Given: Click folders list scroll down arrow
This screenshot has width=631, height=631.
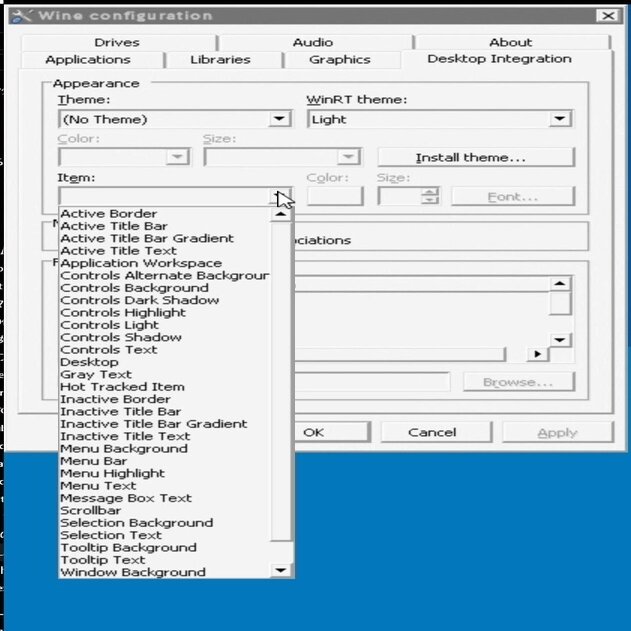Looking at the screenshot, I should (560, 340).
